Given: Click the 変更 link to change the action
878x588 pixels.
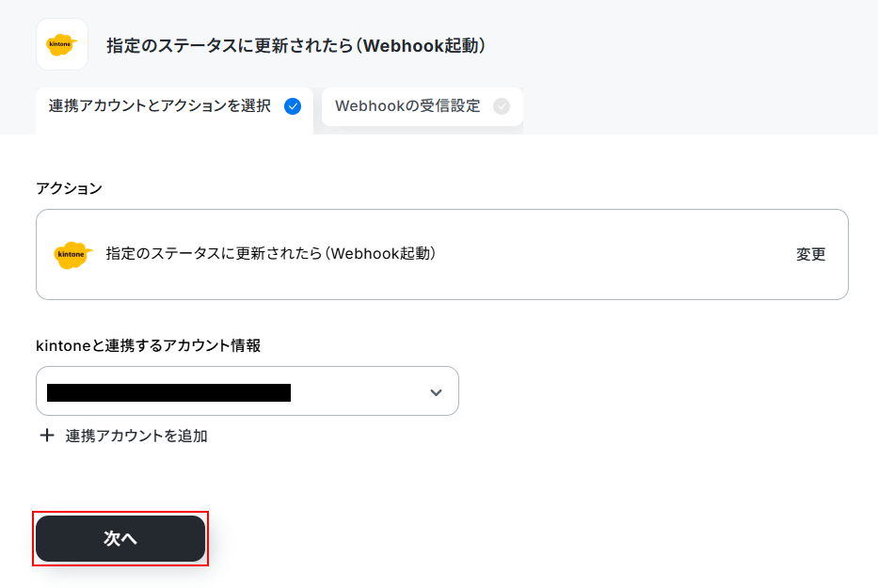Looking at the screenshot, I should [810, 254].
